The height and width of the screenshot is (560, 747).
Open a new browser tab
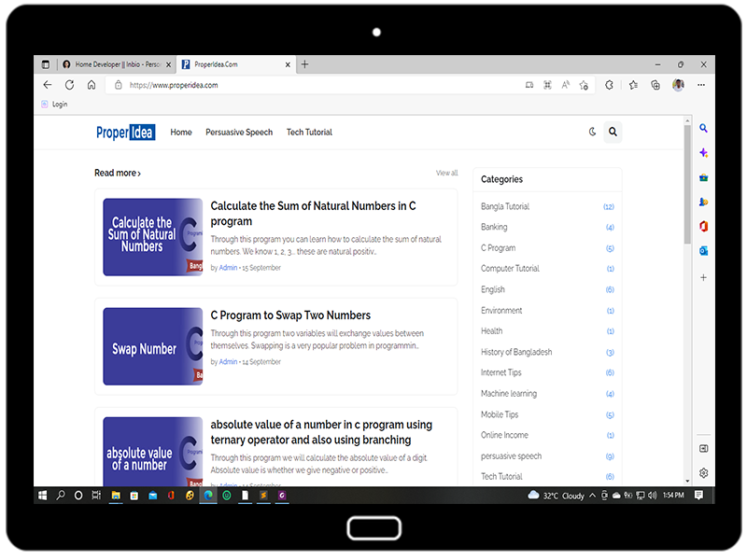click(x=305, y=64)
